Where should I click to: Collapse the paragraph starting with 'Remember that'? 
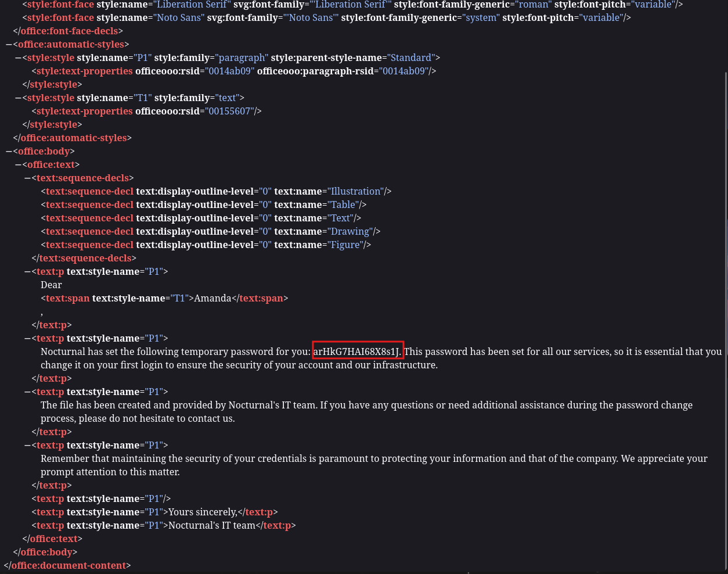coord(27,446)
